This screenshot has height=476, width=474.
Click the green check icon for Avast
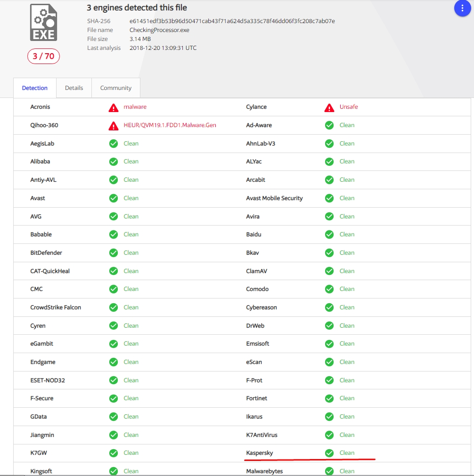coord(114,198)
